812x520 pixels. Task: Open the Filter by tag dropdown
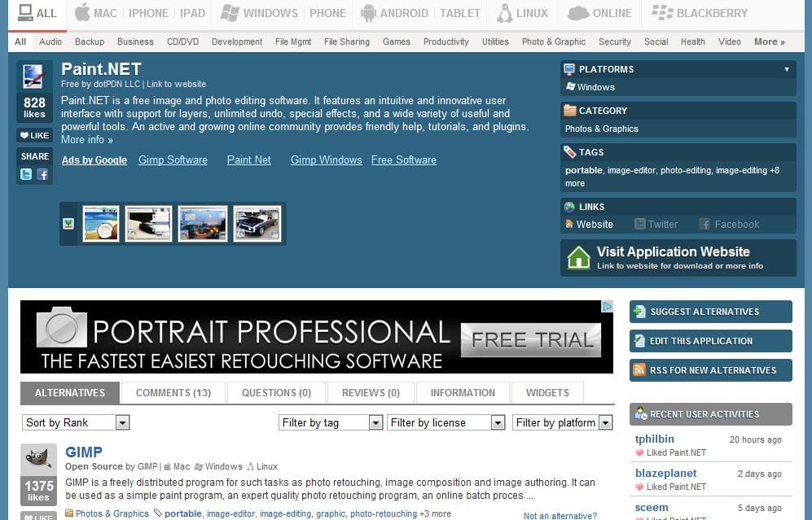[331, 422]
